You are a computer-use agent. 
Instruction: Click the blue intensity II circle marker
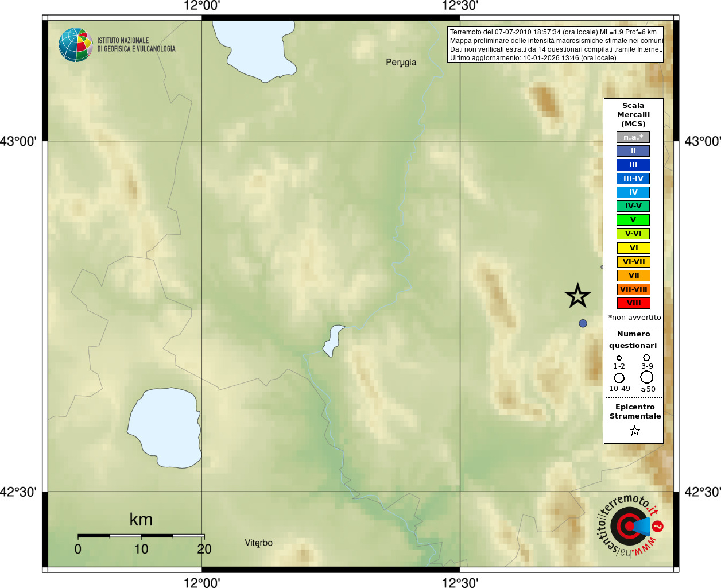[x=583, y=323]
